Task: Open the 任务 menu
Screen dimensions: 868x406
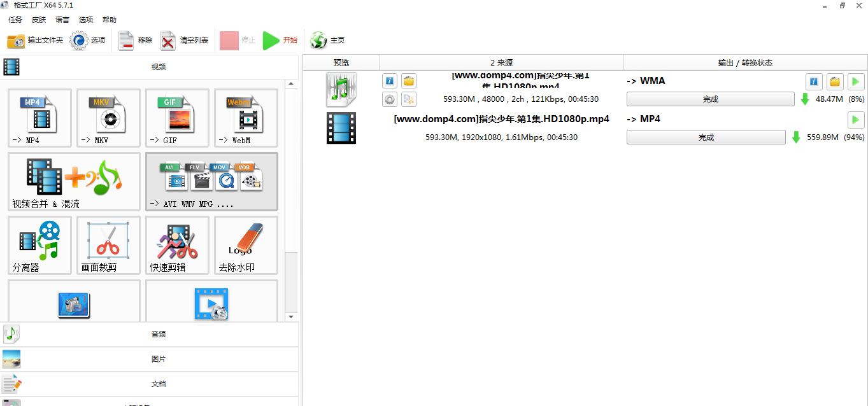Action: click(15, 20)
